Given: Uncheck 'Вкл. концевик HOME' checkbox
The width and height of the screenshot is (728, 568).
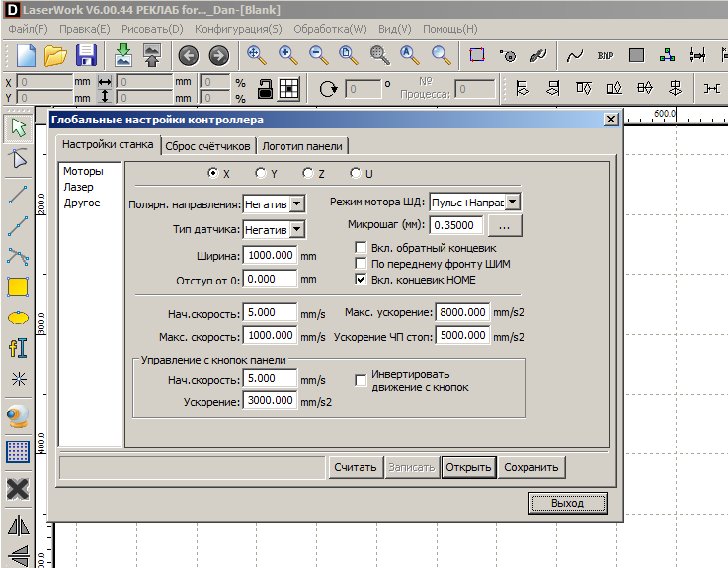Looking at the screenshot, I should point(362,280).
